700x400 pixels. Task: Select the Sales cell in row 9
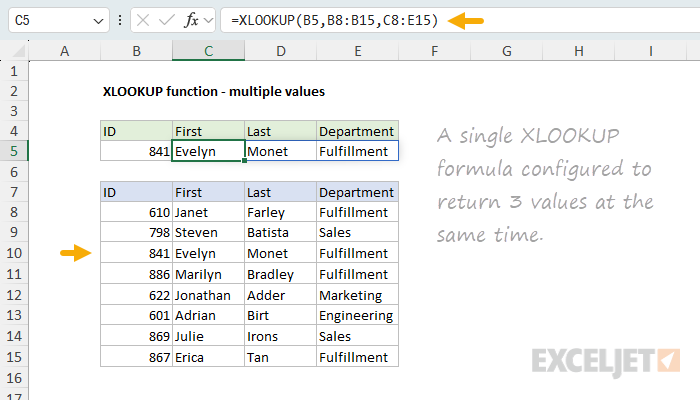coord(358,233)
